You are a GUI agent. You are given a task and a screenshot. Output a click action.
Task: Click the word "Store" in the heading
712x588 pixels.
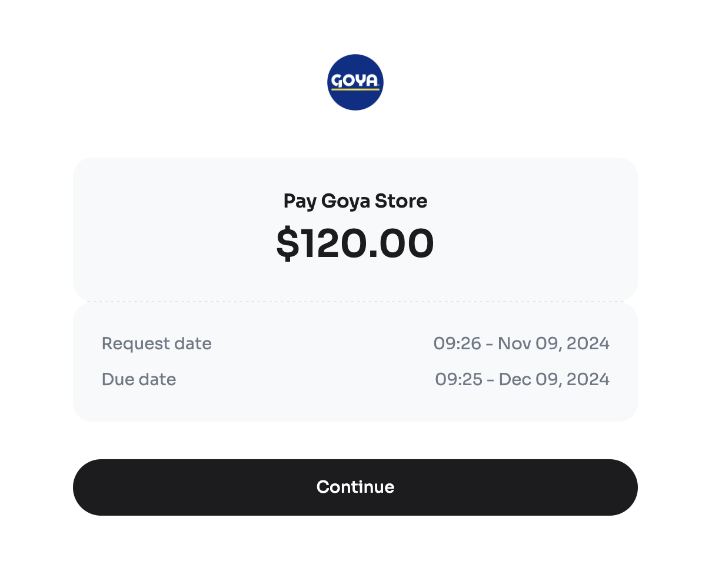401,201
